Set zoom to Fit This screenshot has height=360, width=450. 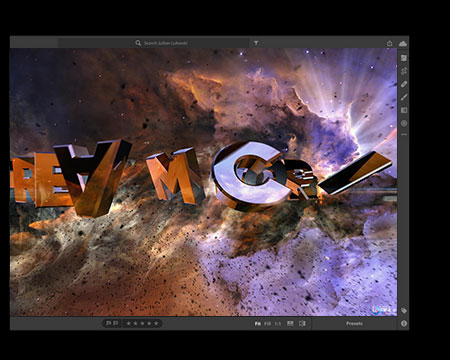pyautogui.click(x=258, y=324)
